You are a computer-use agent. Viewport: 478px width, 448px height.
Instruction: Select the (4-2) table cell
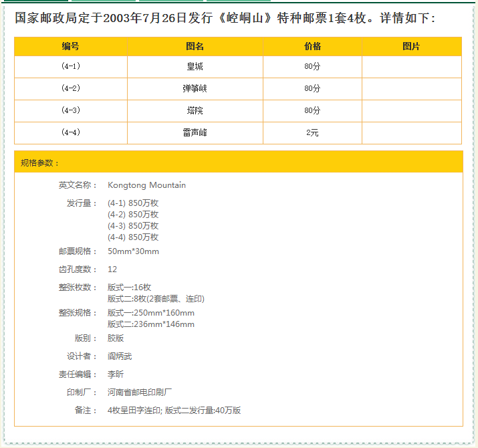(71, 88)
